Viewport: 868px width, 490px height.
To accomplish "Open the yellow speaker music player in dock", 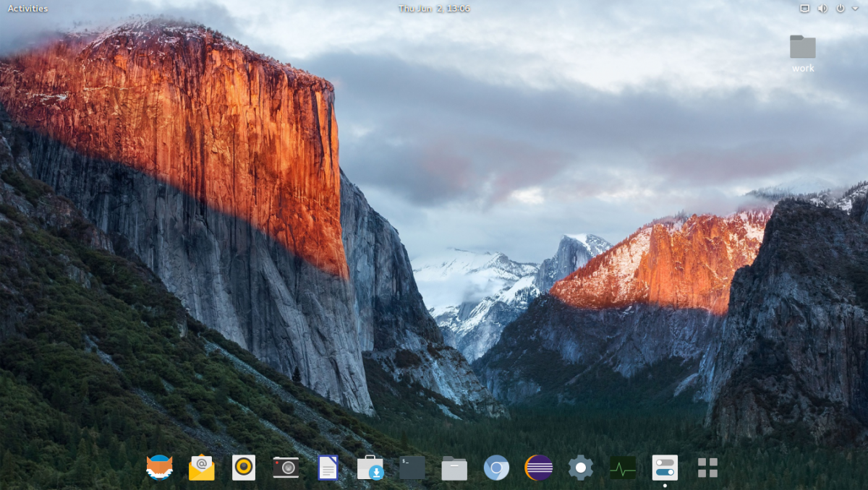I will (244, 468).
